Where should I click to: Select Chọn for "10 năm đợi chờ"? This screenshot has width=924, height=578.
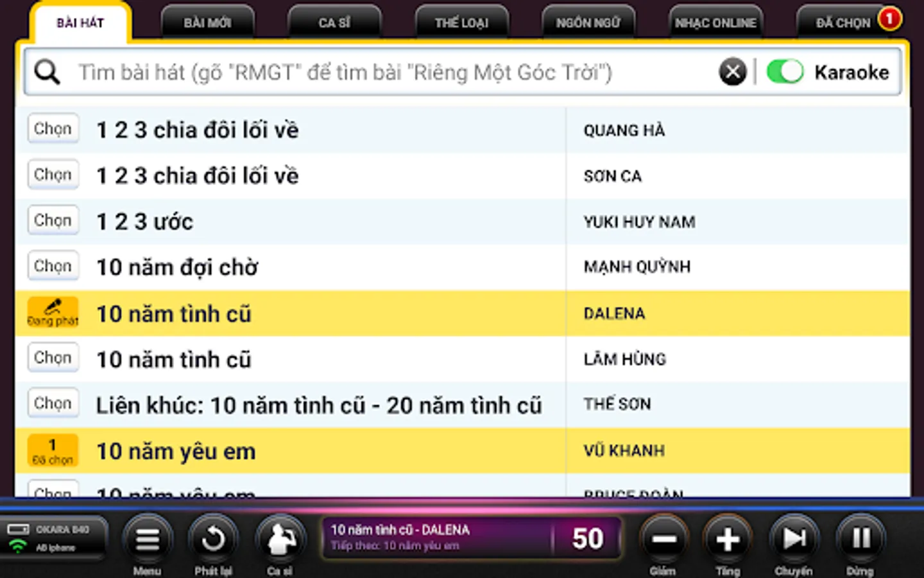(53, 266)
